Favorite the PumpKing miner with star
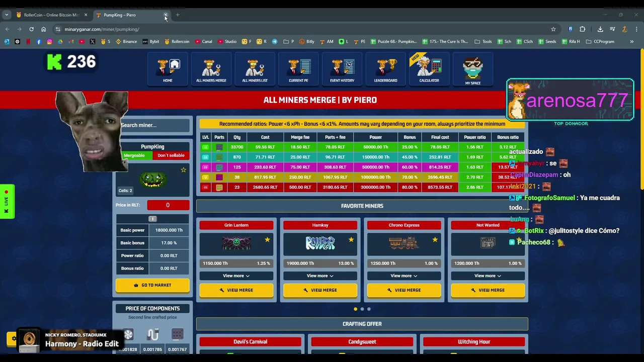The height and width of the screenshot is (362, 644). tap(183, 170)
